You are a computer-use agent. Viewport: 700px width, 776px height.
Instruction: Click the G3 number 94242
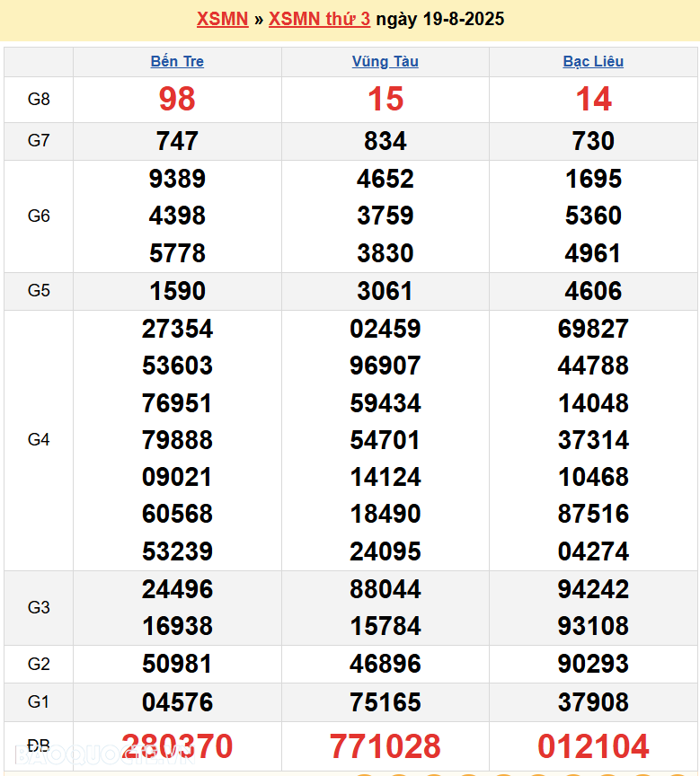(593, 589)
